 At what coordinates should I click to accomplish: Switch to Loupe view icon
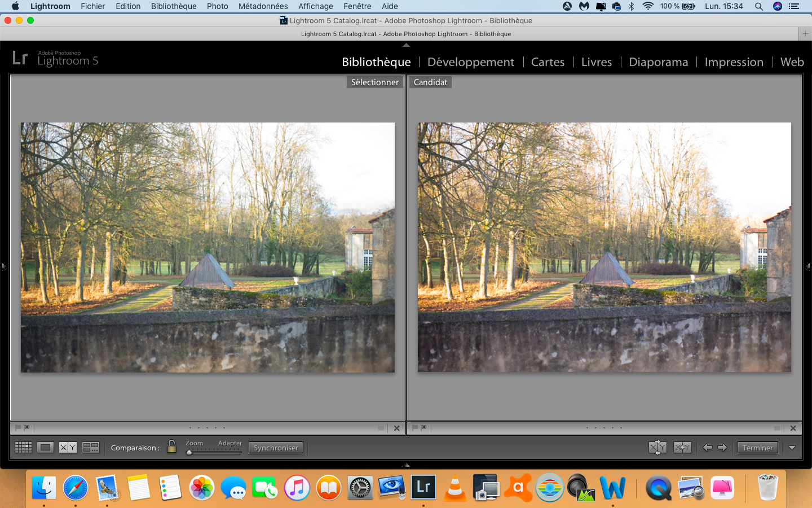click(x=45, y=448)
